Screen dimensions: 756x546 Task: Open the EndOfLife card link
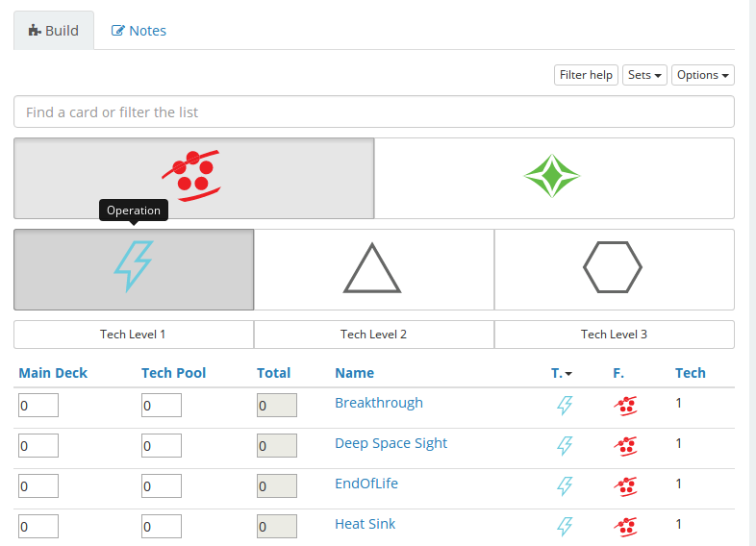366,484
